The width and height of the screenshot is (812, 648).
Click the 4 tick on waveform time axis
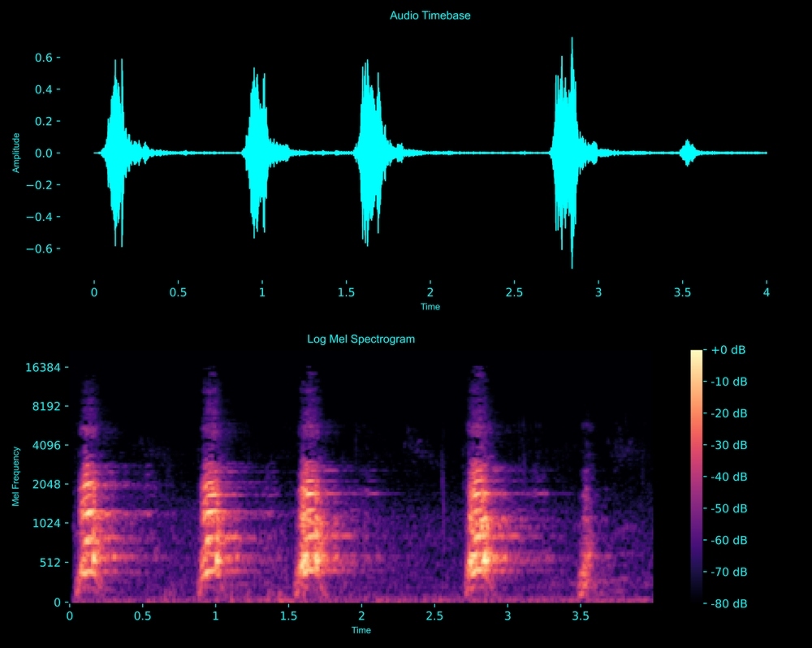[766, 292]
